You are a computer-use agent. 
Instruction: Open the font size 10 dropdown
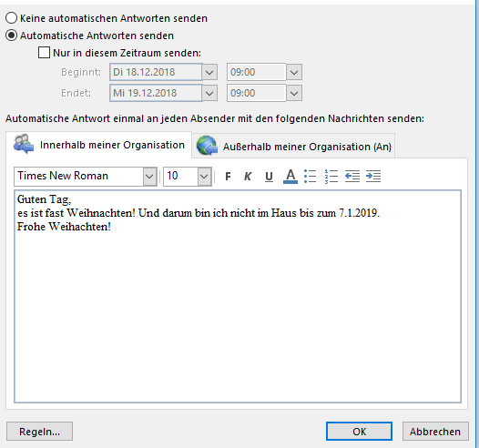tap(204, 177)
